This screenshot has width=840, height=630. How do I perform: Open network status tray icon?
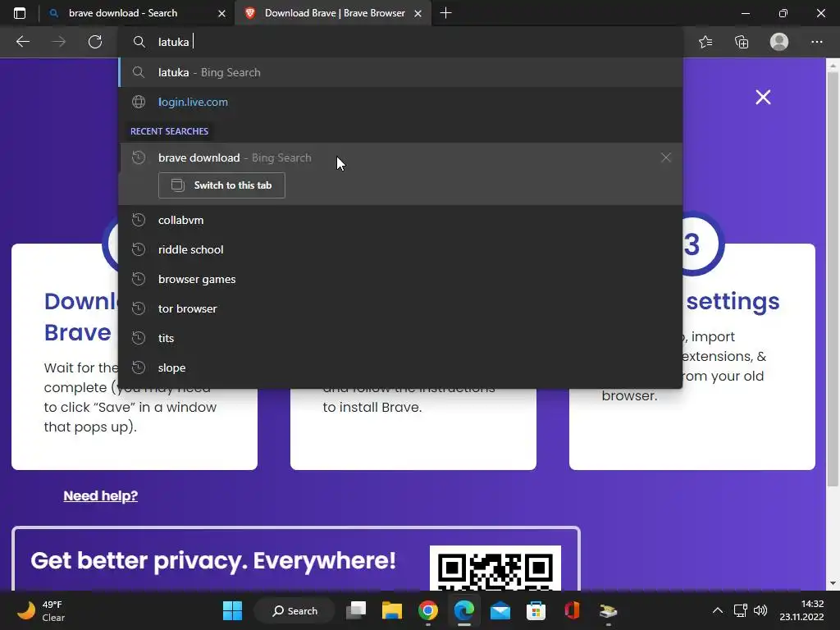pyautogui.click(x=741, y=610)
